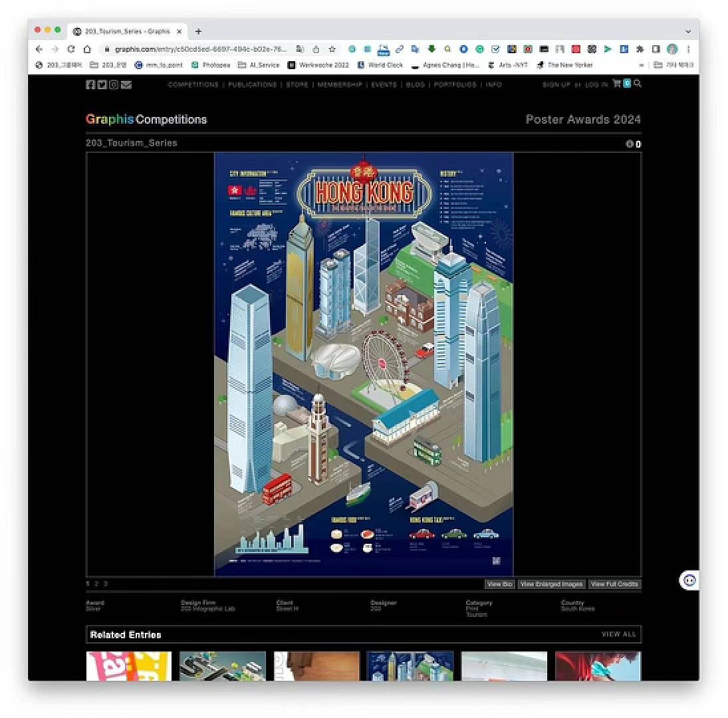Click the info icon next to 0

(x=630, y=144)
